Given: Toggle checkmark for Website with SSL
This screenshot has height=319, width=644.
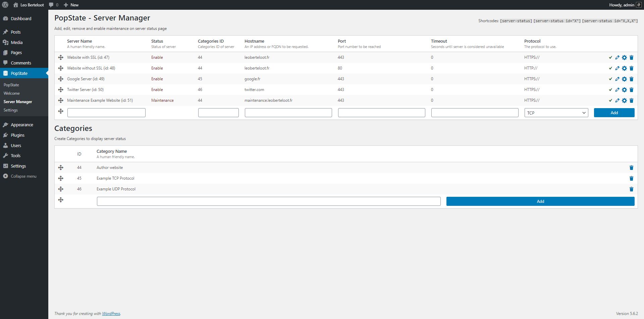Looking at the screenshot, I should pos(610,57).
